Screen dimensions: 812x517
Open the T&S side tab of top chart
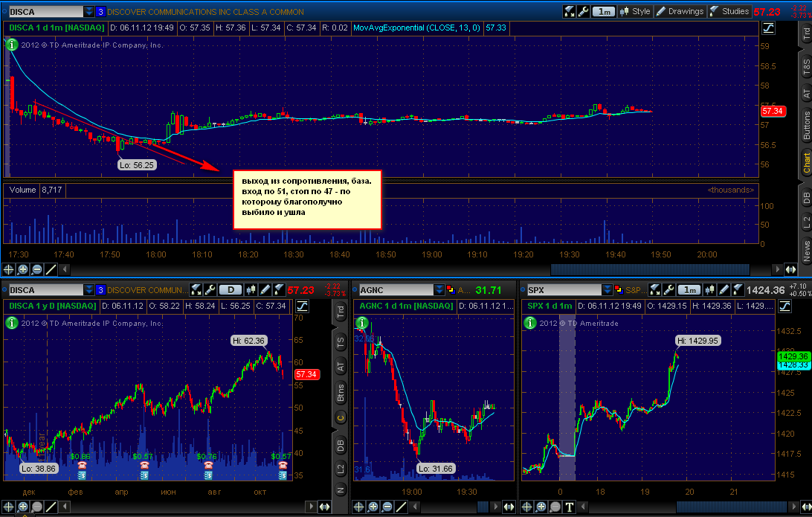(806, 68)
